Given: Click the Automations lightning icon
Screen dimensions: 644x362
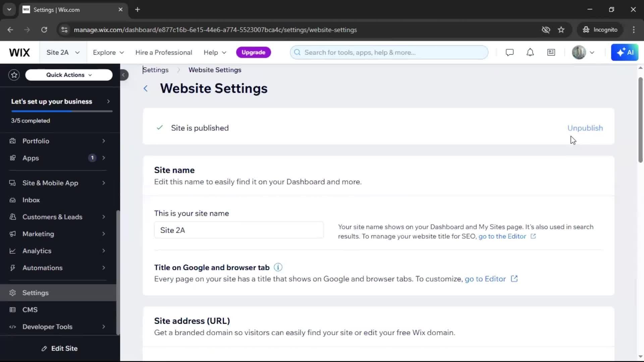Looking at the screenshot, I should (13, 268).
